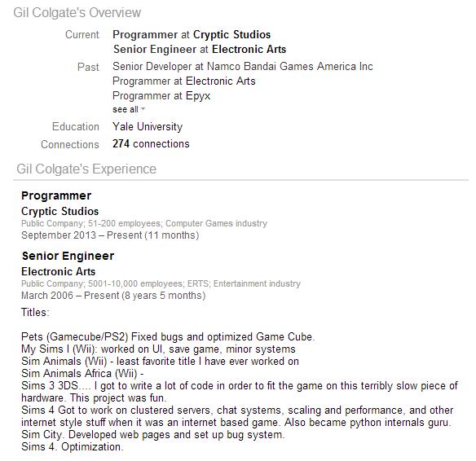Visit the Yale University education entry
The width and height of the screenshot is (476, 461).
click(148, 126)
